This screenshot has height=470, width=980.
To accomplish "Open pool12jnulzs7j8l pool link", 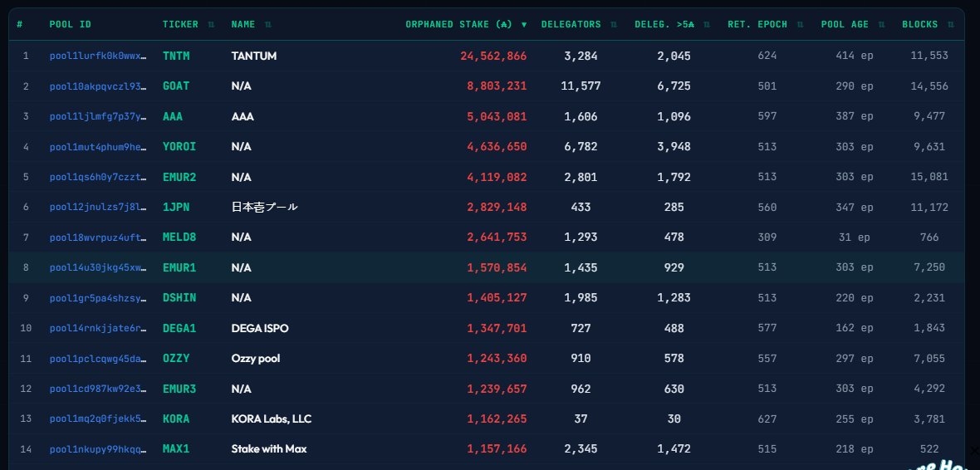I will (x=98, y=207).
